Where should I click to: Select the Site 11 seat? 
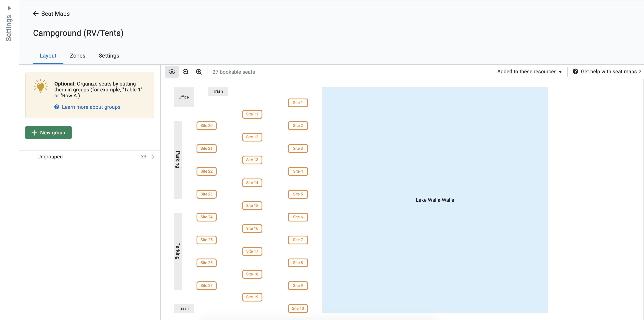pos(252,114)
